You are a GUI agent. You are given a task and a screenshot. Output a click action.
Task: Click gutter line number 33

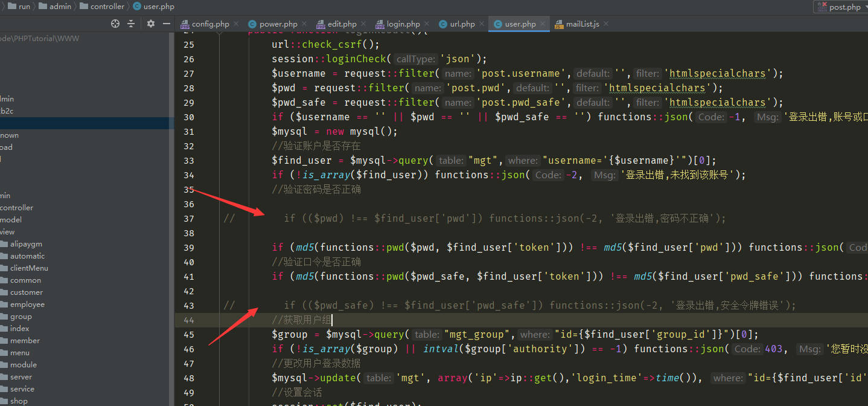tap(189, 161)
